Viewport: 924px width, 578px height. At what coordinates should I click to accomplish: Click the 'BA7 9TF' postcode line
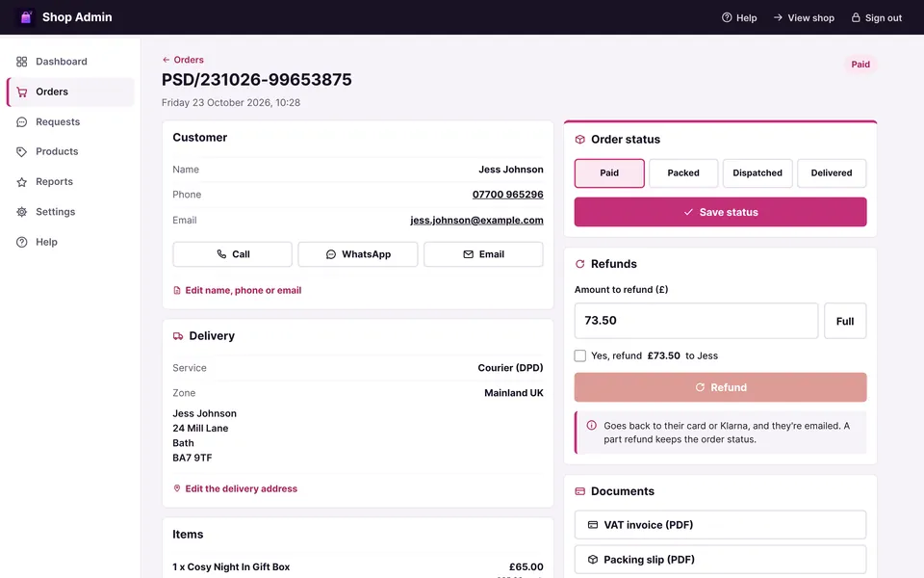192,458
